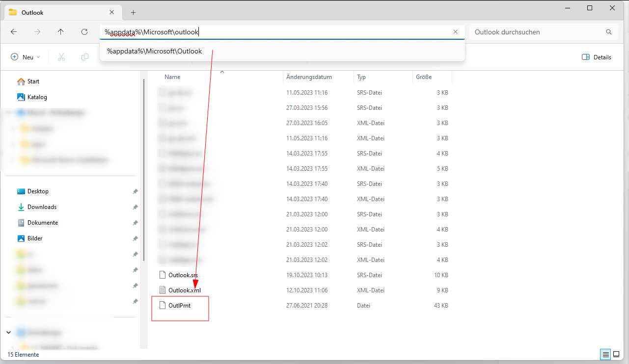Sort by Änderungsdatum column header

coord(309,77)
